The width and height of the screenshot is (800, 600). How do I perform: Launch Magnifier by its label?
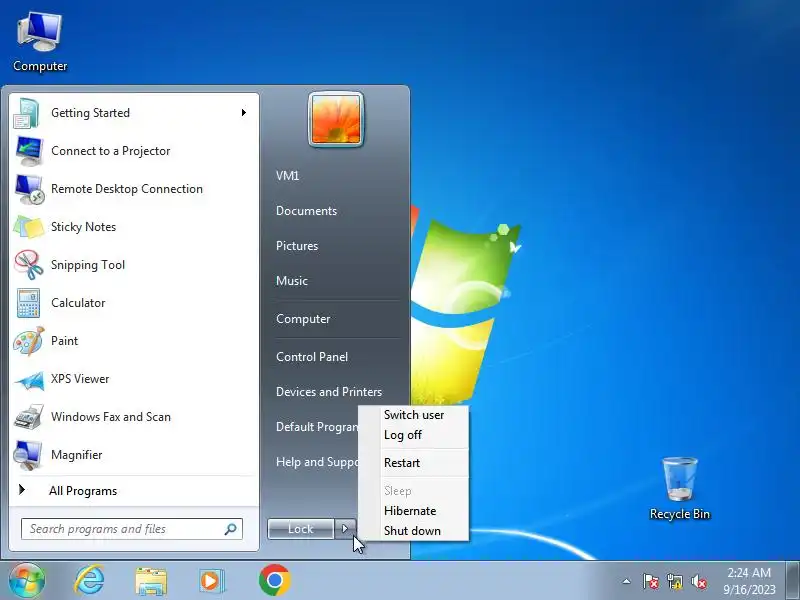(x=77, y=455)
